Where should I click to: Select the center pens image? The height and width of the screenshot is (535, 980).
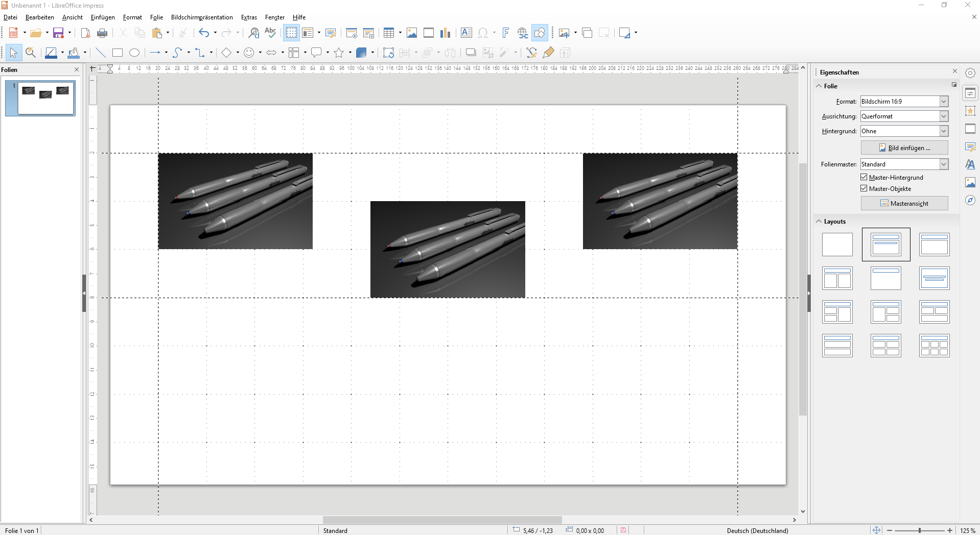(x=448, y=249)
